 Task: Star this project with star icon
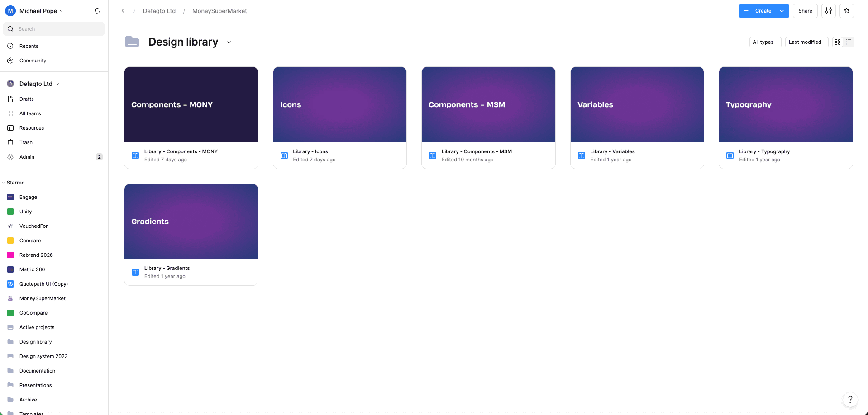coord(847,11)
